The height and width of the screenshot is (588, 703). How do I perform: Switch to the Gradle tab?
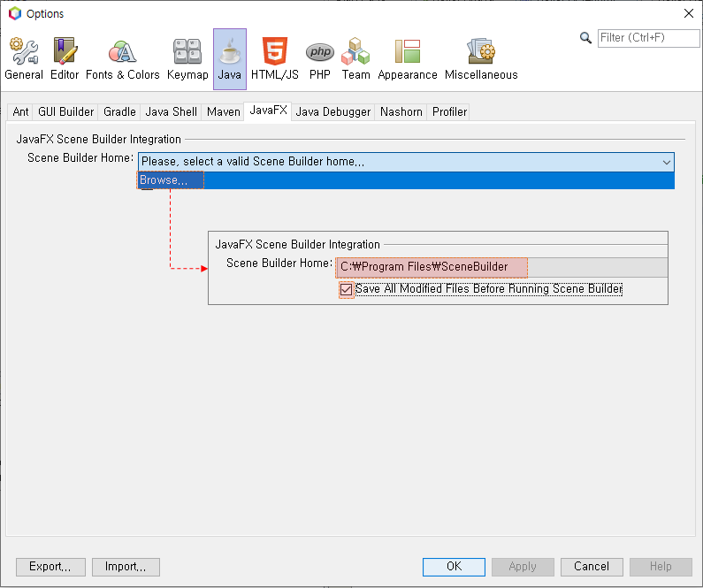point(119,111)
